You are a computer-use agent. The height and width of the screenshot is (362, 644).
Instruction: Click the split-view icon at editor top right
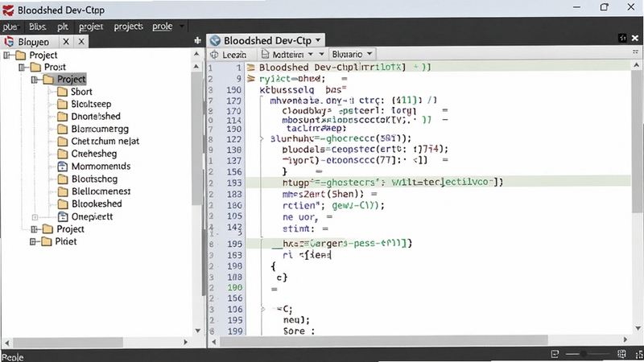pyautogui.click(x=622, y=38)
